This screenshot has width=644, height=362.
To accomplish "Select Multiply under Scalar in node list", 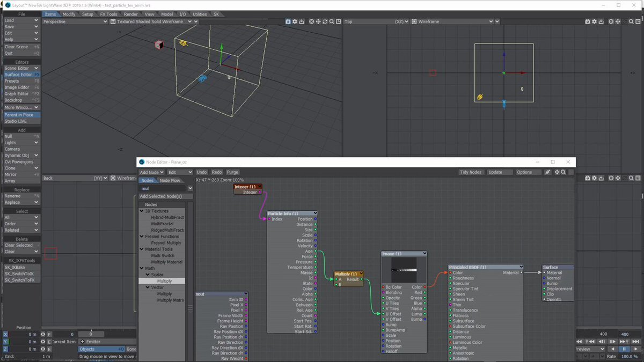I will [164, 281].
